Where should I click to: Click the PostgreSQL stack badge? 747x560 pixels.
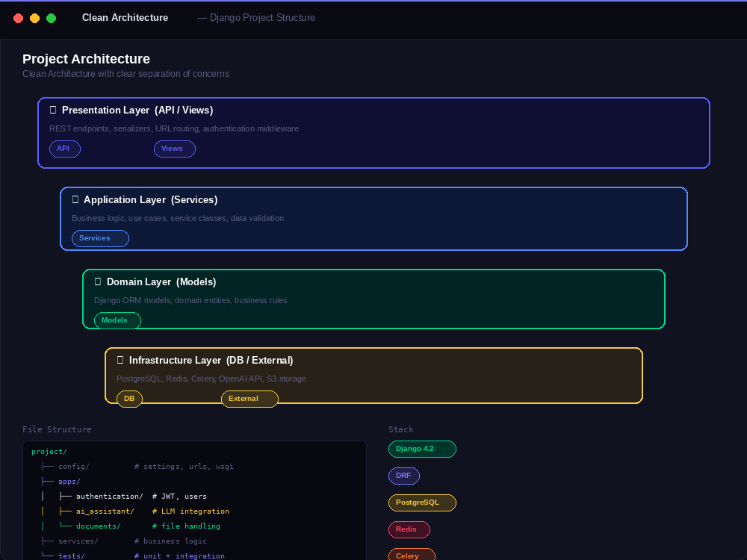422,503
